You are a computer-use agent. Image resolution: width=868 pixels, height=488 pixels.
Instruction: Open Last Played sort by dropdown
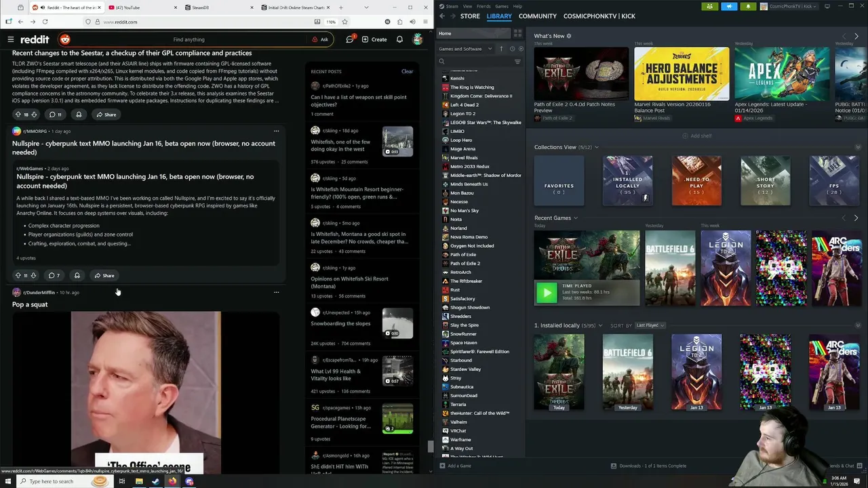(x=650, y=325)
